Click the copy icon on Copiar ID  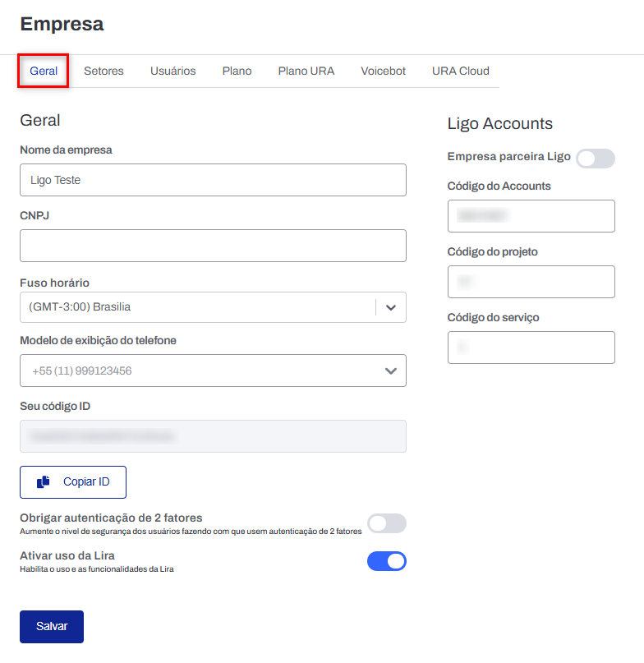click(x=44, y=482)
